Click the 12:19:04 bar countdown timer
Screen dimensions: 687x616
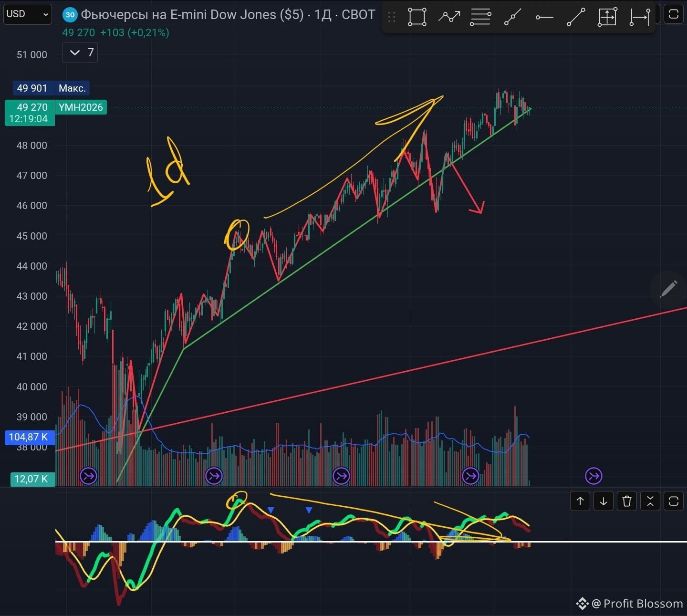(x=28, y=119)
